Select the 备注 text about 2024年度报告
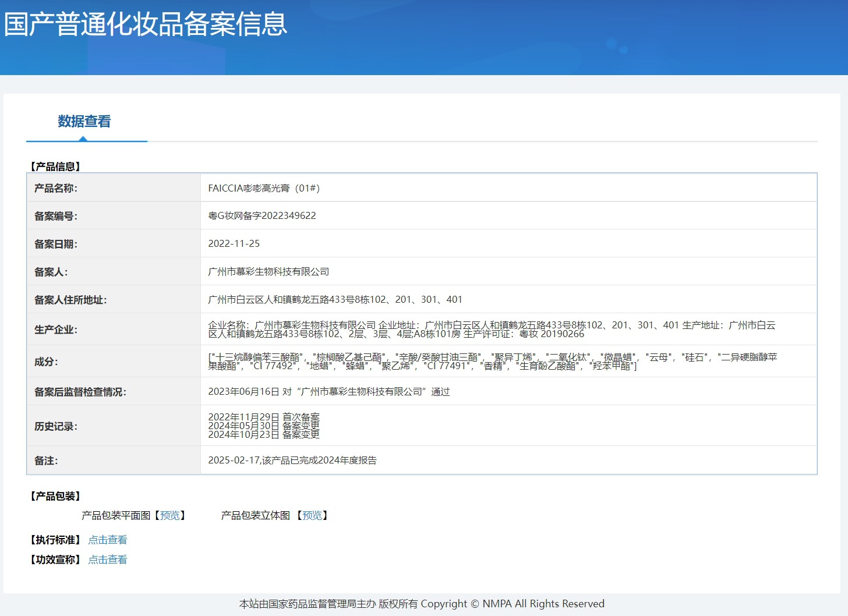The width and height of the screenshot is (848, 616). 292,460
